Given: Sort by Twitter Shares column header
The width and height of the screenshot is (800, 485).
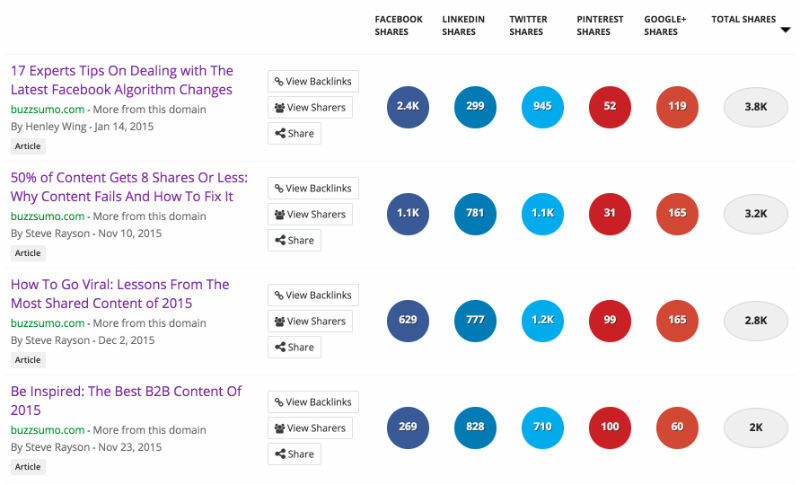Looking at the screenshot, I should click(x=528, y=25).
